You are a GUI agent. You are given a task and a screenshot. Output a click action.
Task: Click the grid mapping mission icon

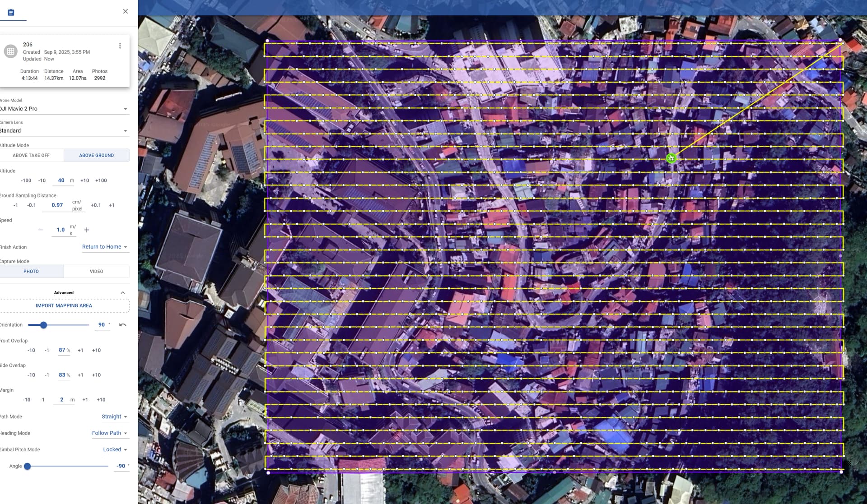(x=10, y=51)
